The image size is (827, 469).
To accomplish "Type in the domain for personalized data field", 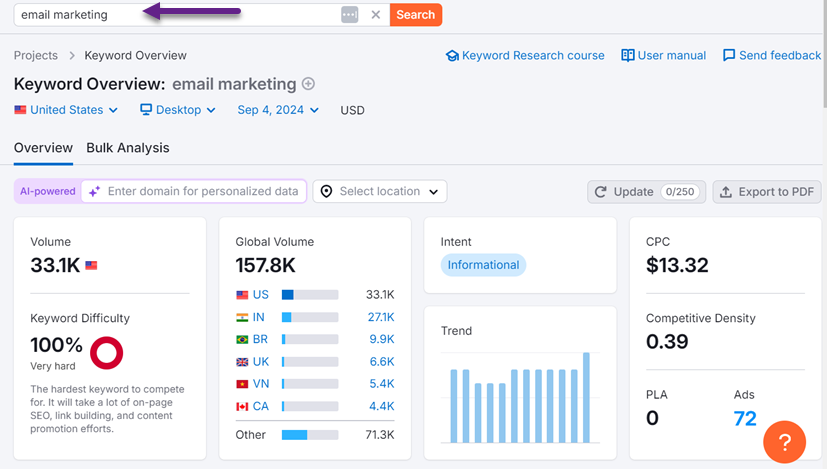I will click(x=202, y=191).
